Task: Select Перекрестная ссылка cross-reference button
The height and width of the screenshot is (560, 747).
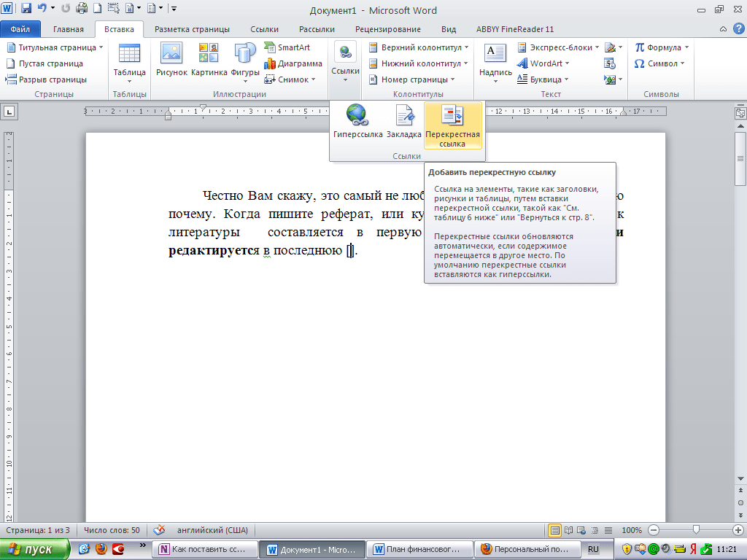Action: [452, 125]
